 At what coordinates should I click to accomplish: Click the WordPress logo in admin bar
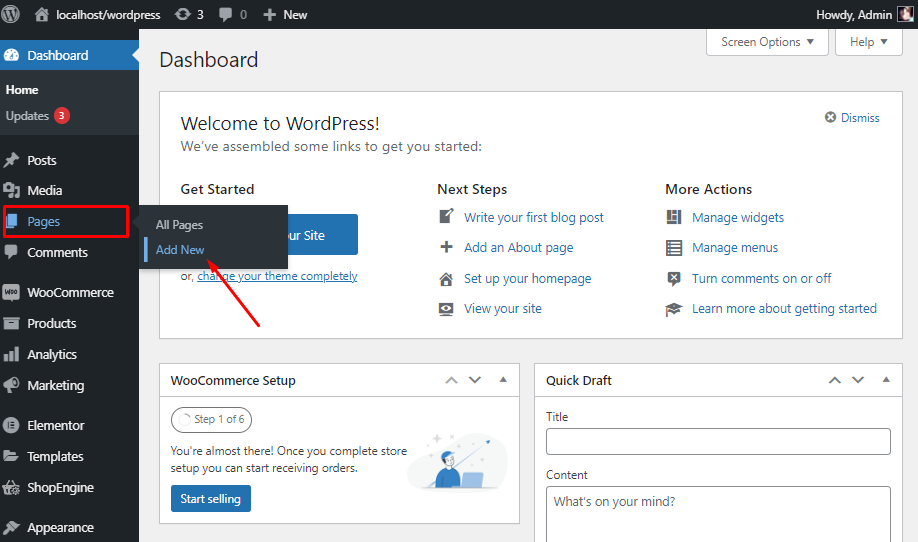click(10, 14)
